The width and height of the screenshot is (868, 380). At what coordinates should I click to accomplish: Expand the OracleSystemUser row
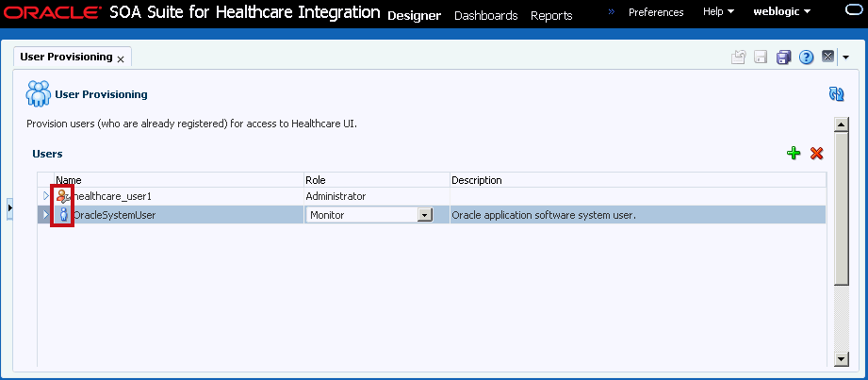coord(46,214)
